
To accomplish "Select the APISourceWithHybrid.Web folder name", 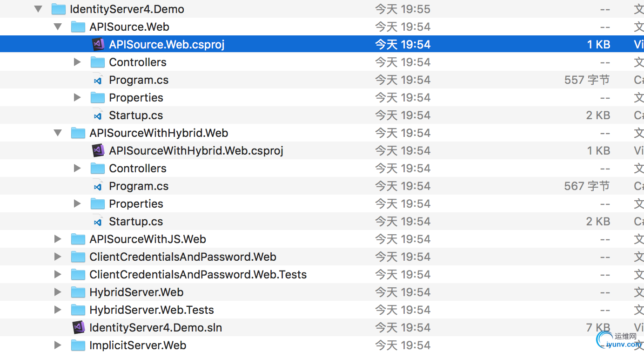I will coord(159,133).
